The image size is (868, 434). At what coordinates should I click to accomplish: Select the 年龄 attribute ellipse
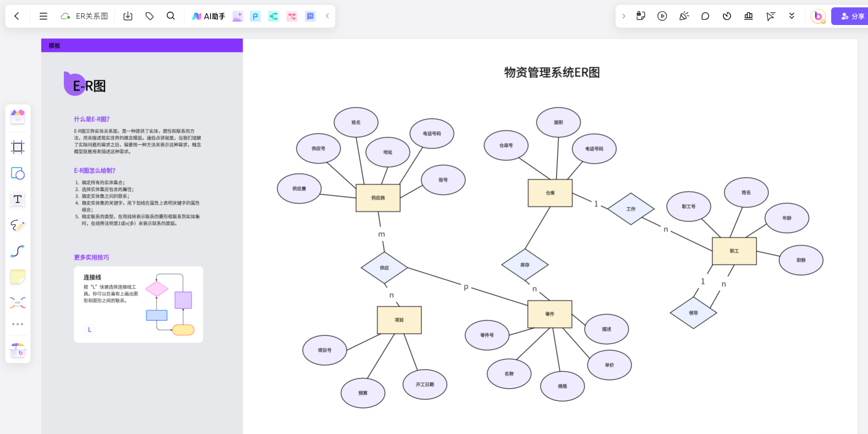pos(787,218)
